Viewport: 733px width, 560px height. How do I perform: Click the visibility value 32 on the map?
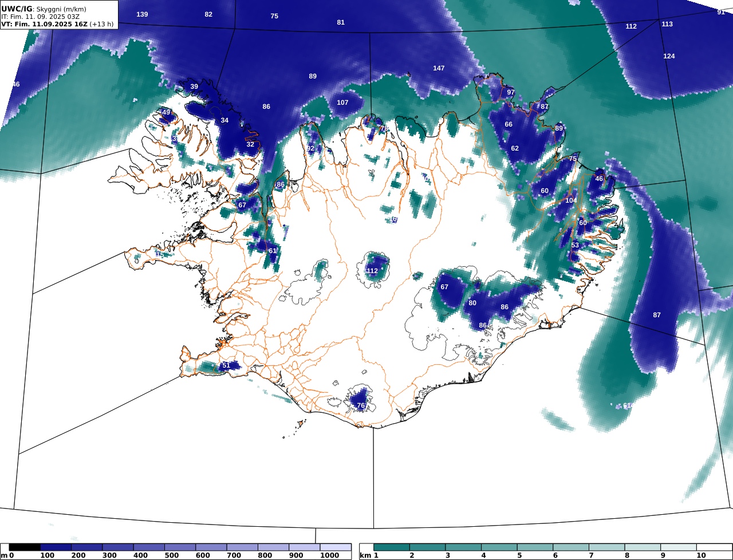pyautogui.click(x=250, y=144)
